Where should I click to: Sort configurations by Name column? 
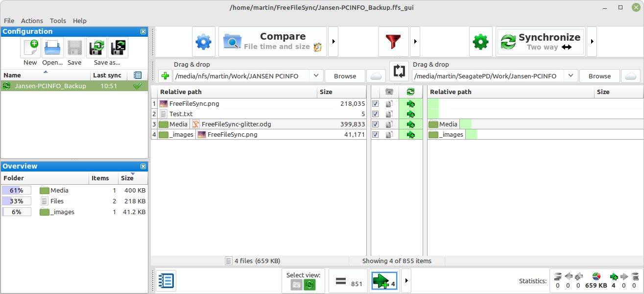click(46, 75)
